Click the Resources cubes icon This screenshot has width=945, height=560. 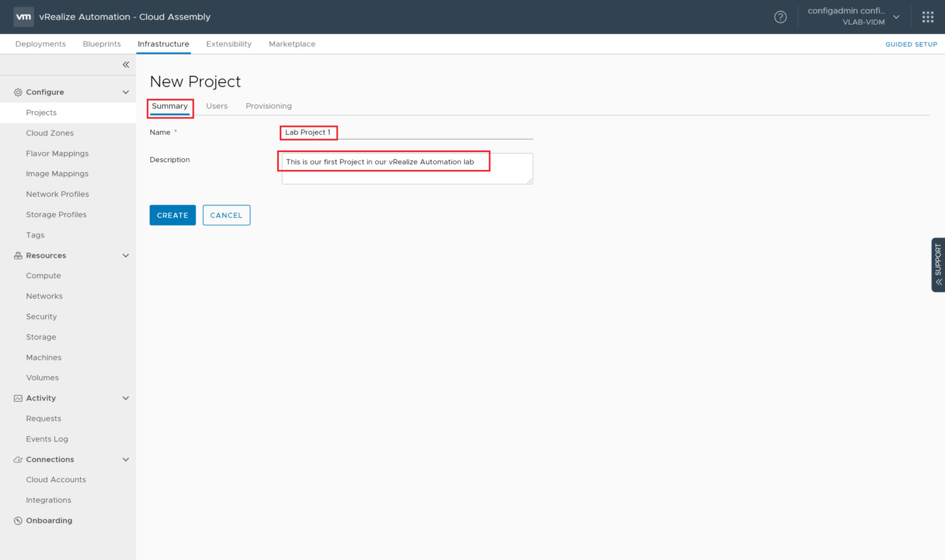(18, 256)
